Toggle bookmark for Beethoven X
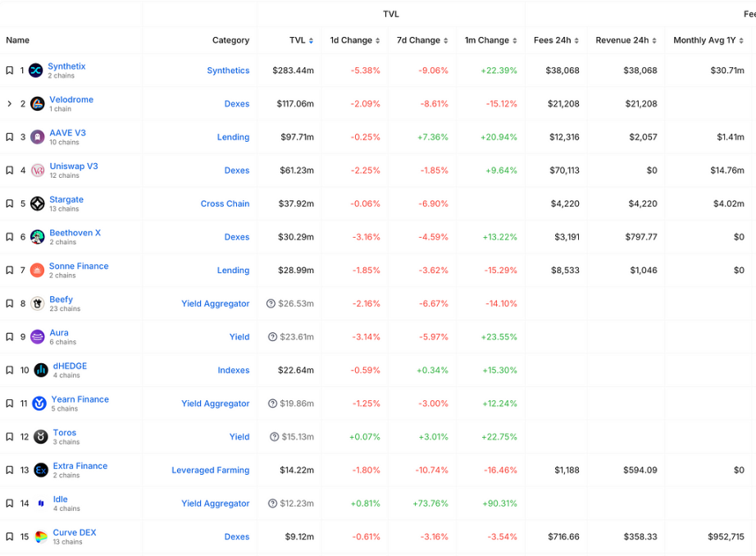This screenshot has height=556, width=756. (x=9, y=237)
